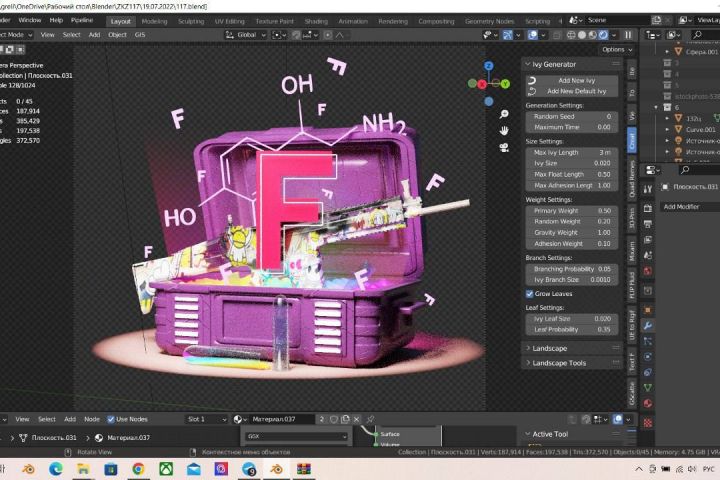Viewport: 720px width, 480px height.
Task: Open the GIS menu button in viewport header
Action: coord(140,35)
